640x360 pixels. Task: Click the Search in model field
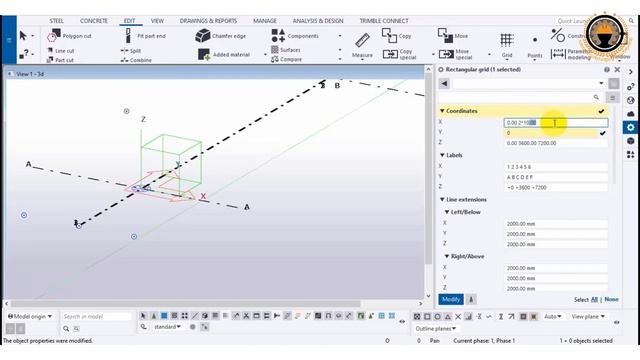[96, 316]
